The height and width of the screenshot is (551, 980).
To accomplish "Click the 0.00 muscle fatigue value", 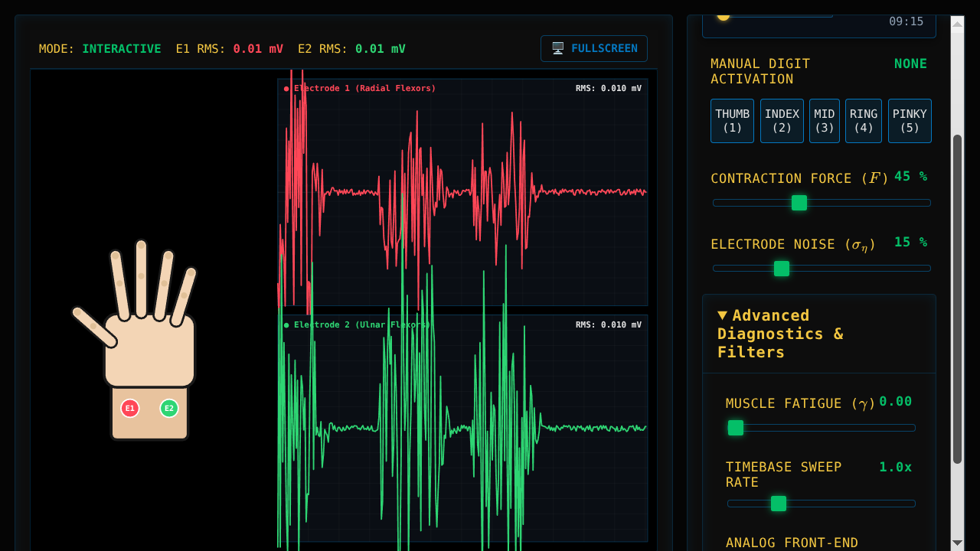I will tap(896, 402).
